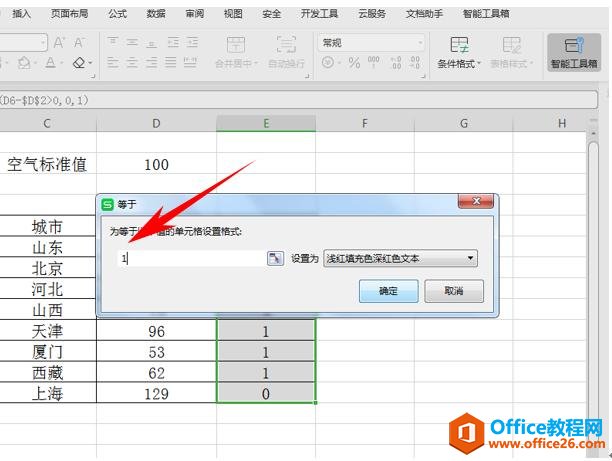Click the range selector icon in dialog

point(275,258)
